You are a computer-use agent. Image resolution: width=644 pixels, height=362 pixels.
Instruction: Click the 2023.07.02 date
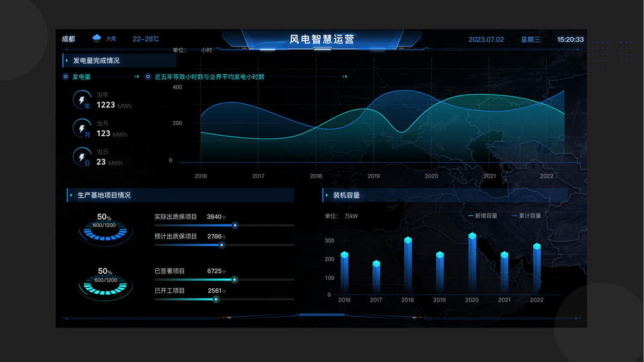point(486,39)
